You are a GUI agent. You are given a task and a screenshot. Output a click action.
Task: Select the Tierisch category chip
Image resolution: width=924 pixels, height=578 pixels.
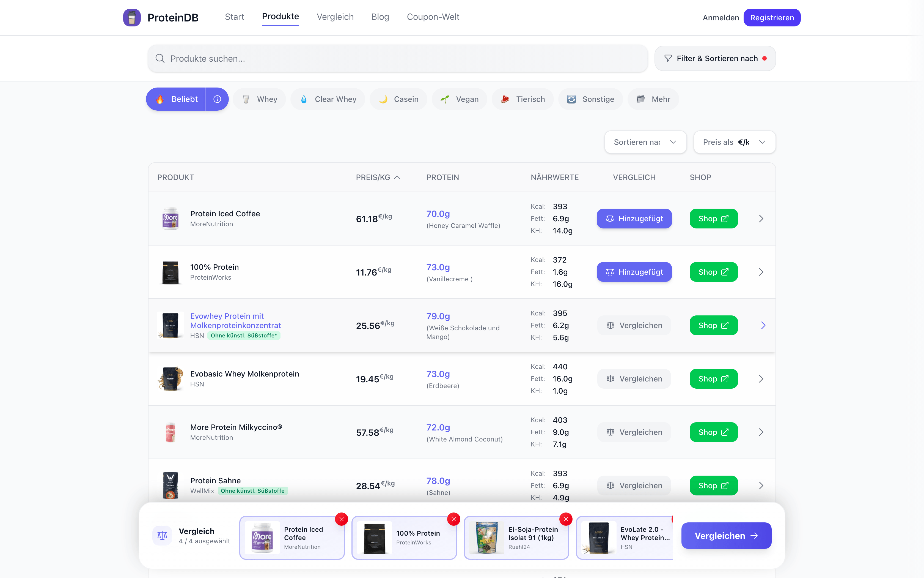pyautogui.click(x=523, y=99)
